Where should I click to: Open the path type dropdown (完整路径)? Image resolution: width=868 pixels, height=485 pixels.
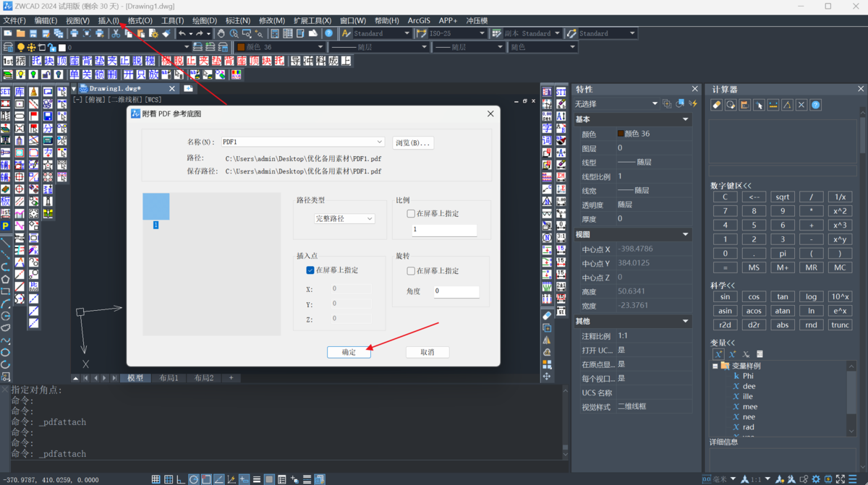(344, 218)
